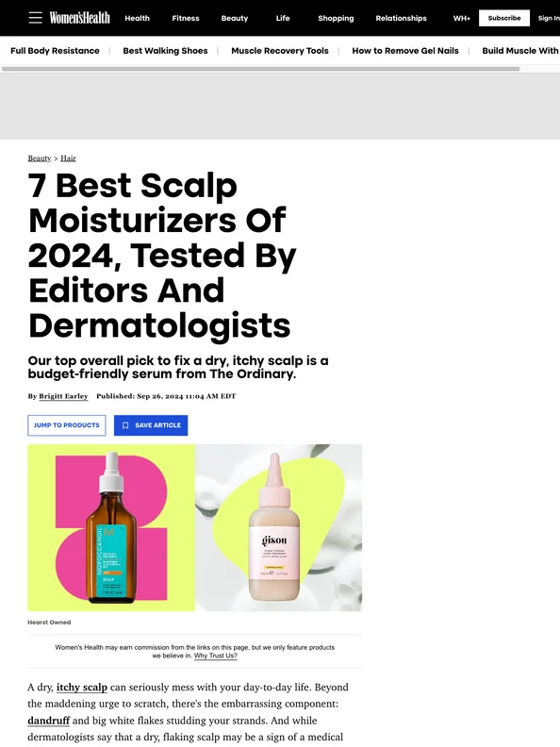Open Muscle Recovery Tools link
This screenshot has width=560, height=747.
[x=279, y=51]
